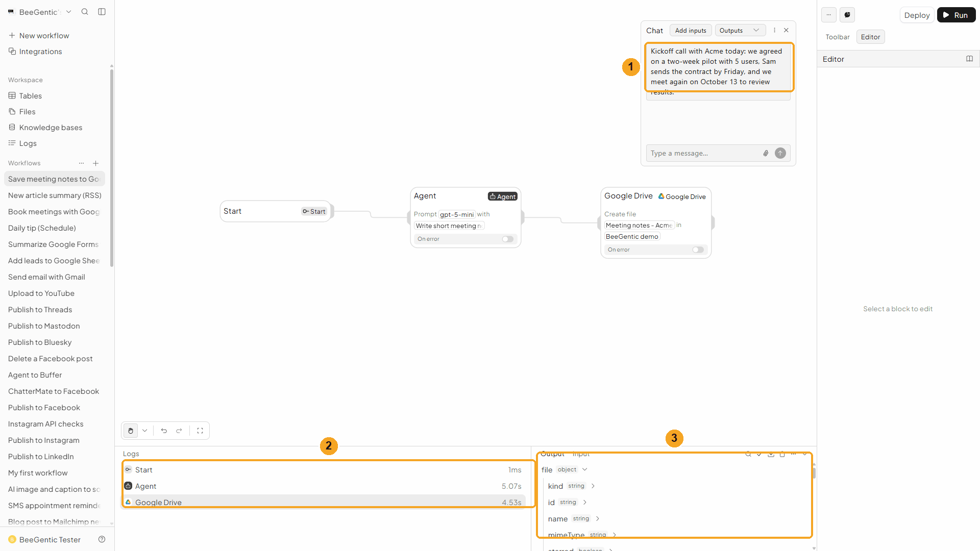Click the Deploy button
Screen dimensions: 980x551
[x=917, y=15]
